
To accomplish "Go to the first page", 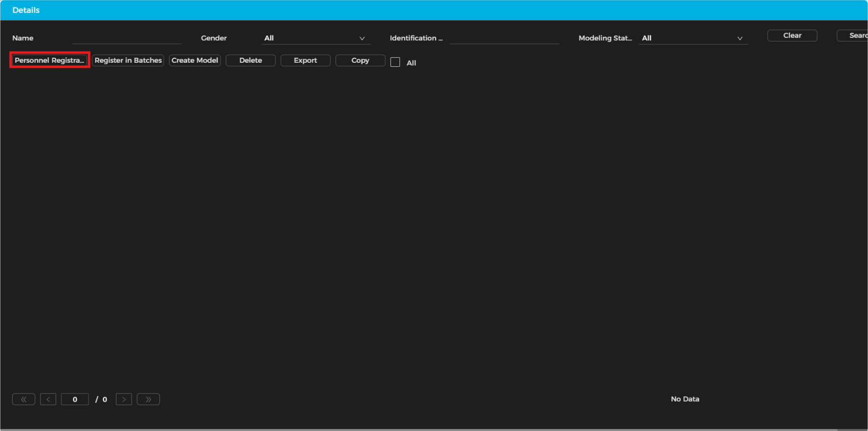I will 23,399.
